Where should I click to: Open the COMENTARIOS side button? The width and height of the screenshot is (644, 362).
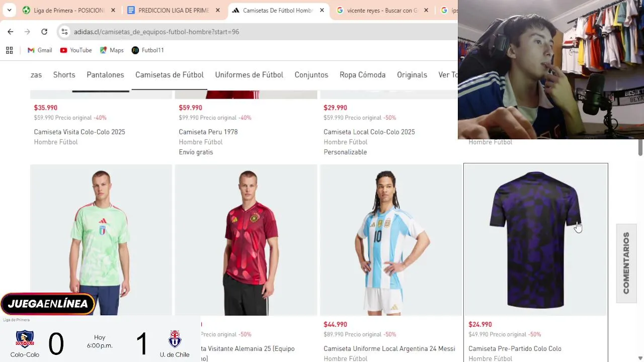click(626, 263)
